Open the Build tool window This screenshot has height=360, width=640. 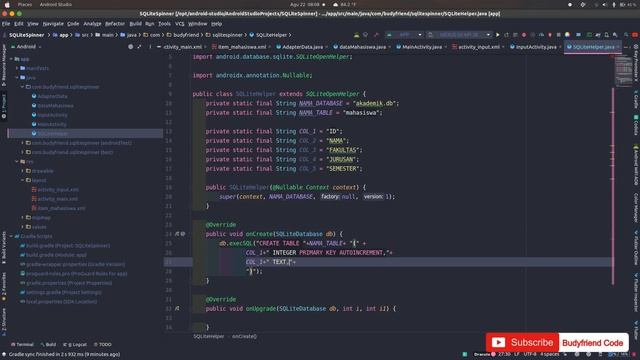coord(48,344)
